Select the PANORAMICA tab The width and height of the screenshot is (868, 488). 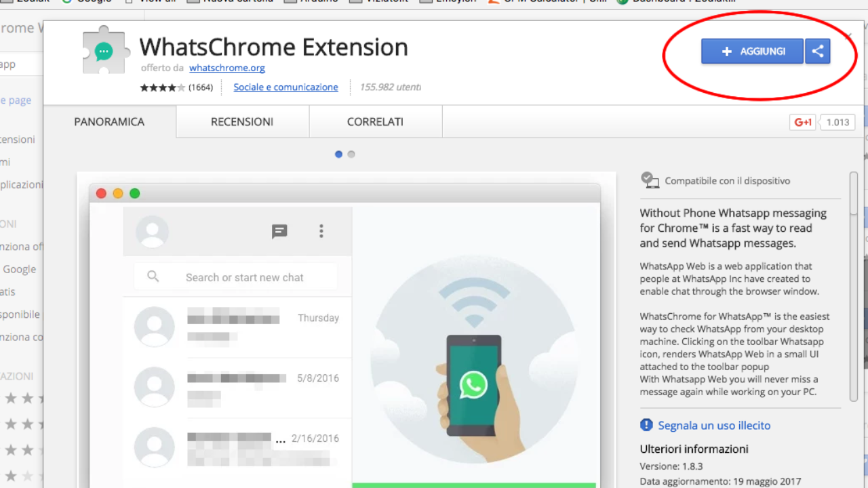click(x=109, y=122)
